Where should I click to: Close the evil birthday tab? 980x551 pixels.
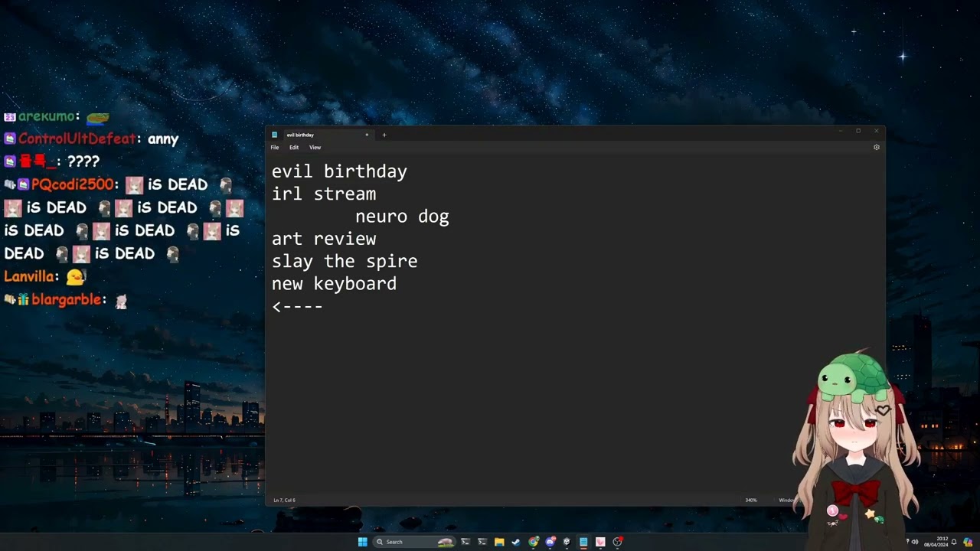point(367,135)
